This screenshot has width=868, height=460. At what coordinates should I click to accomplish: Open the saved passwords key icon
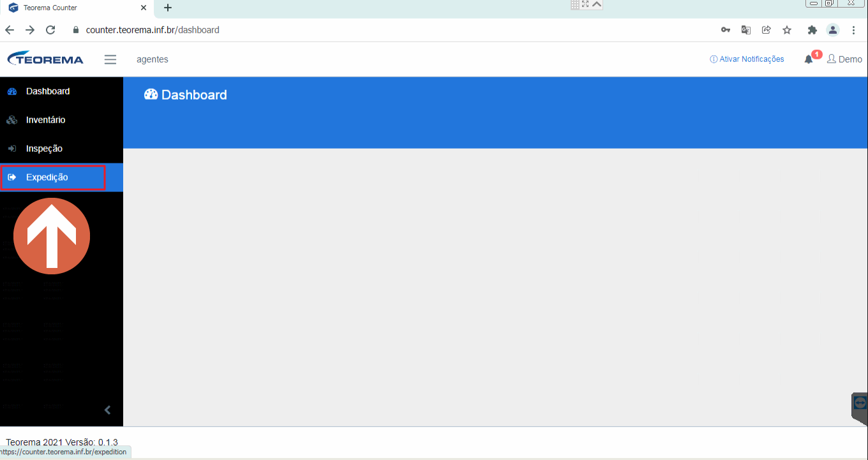coord(726,30)
